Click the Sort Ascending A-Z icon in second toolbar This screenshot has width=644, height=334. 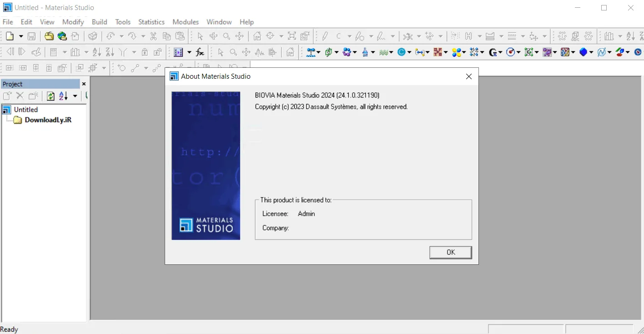(96, 52)
